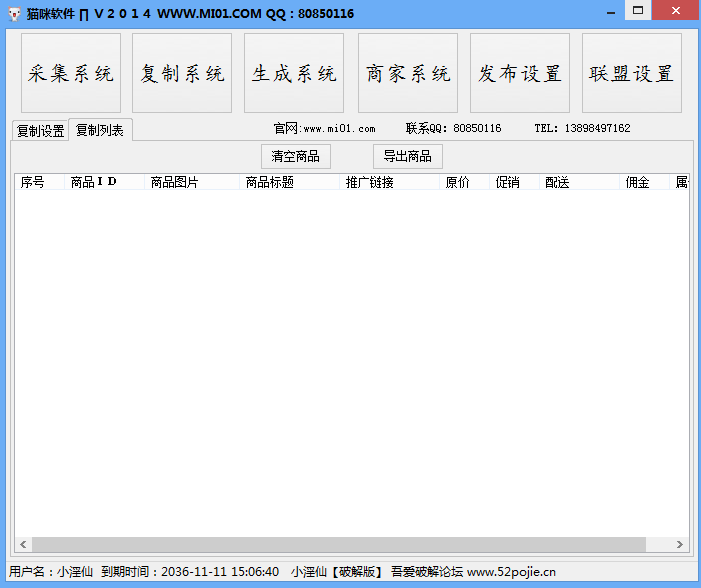Open the 采集系统 module
701x588 pixels.
[71, 74]
